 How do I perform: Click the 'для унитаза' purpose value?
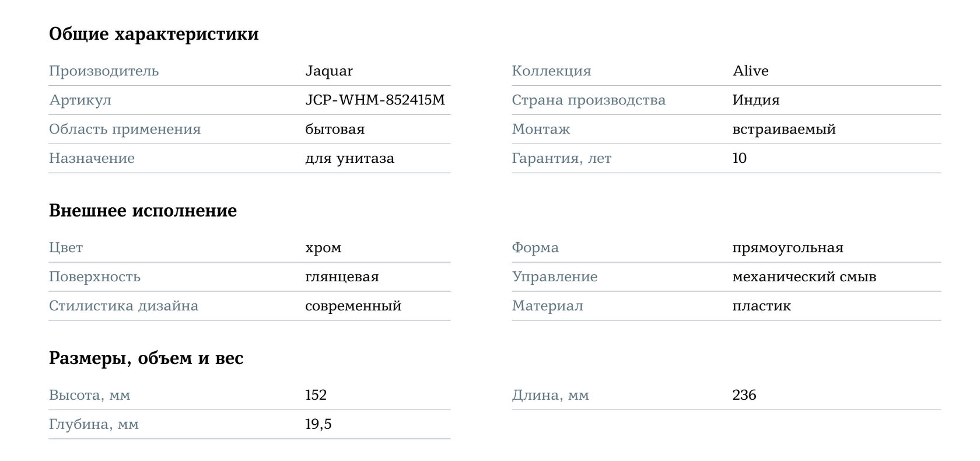coord(349,159)
